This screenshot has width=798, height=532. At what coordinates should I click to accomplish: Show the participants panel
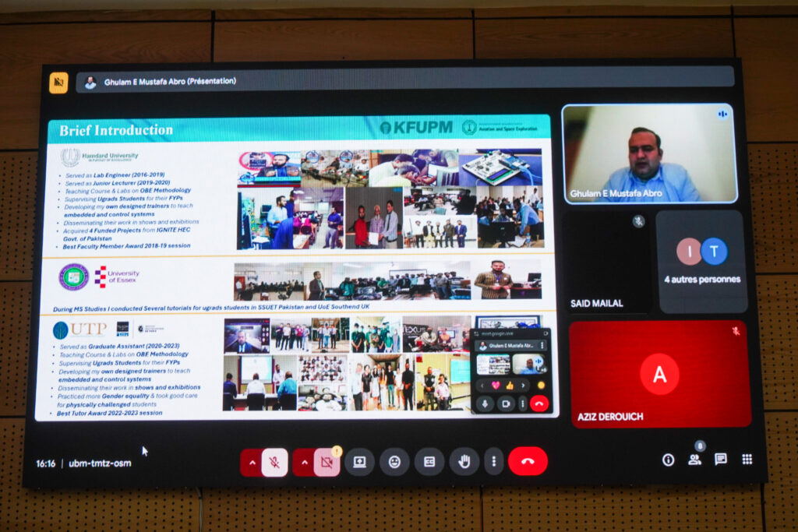[x=694, y=460]
